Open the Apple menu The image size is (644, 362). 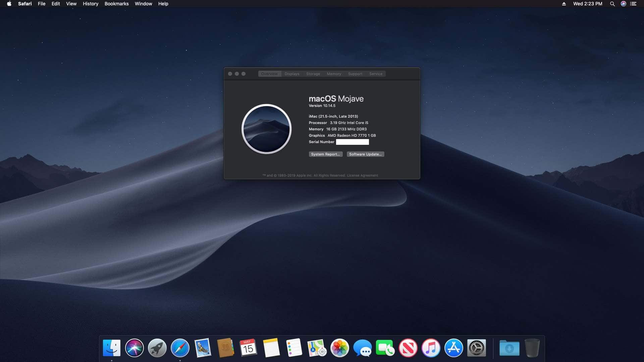pos(9,4)
